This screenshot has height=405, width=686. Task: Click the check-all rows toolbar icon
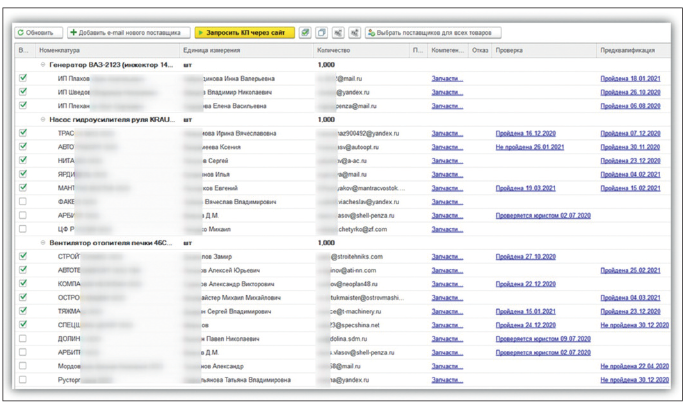305,32
